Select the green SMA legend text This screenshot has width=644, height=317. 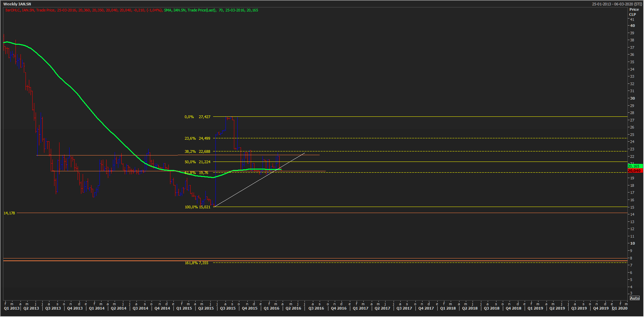point(211,10)
